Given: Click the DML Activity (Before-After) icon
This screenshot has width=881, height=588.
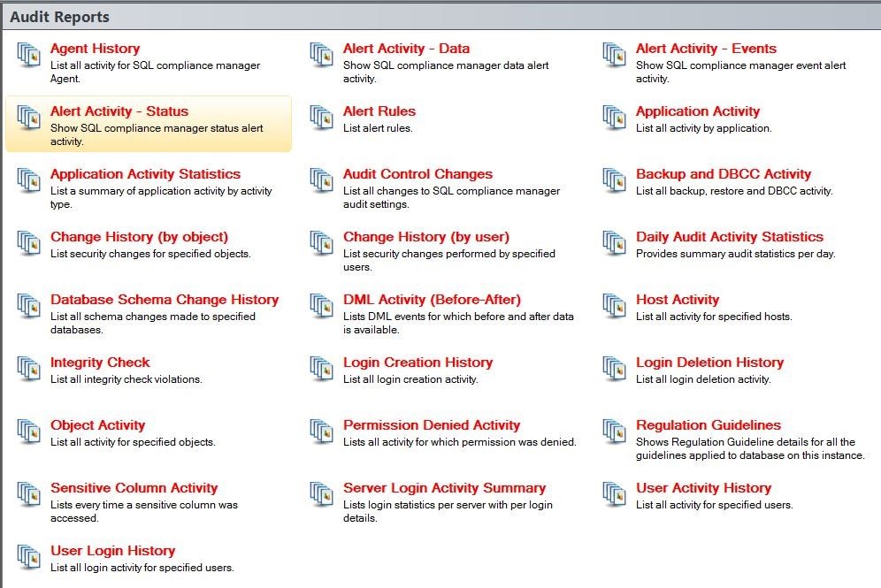Looking at the screenshot, I should (x=321, y=306).
